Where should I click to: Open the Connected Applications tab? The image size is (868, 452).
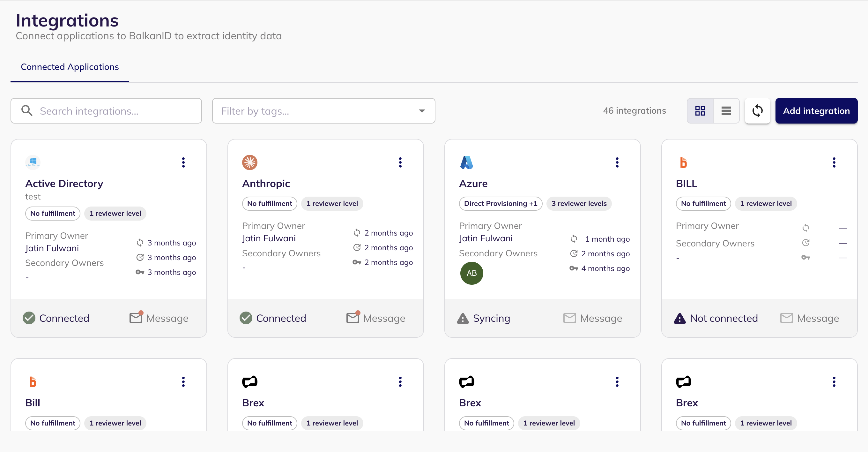(x=70, y=67)
